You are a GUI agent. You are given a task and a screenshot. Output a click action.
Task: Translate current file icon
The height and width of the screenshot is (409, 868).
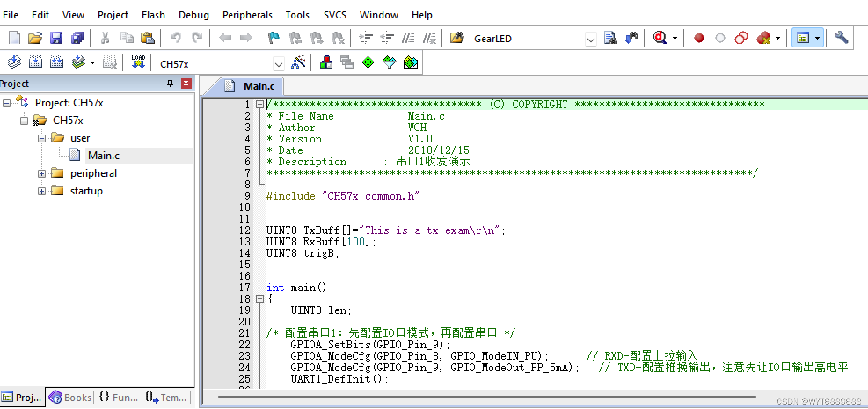(15, 62)
